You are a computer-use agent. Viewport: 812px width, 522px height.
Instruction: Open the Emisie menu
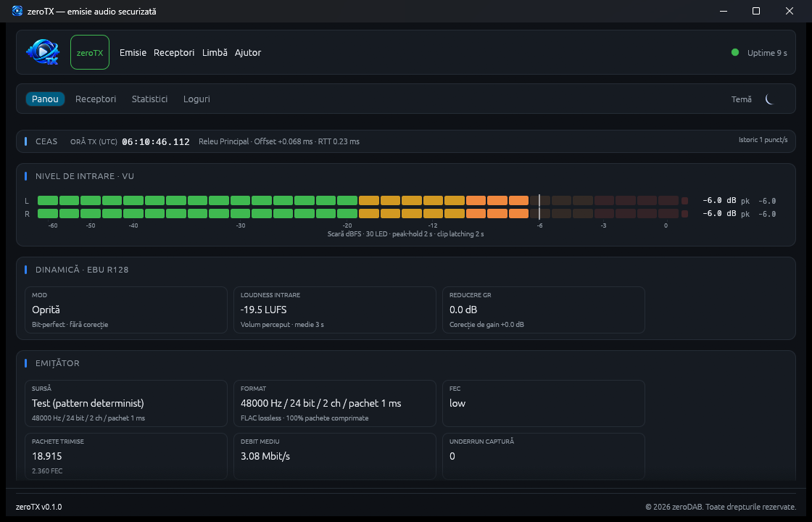click(133, 52)
